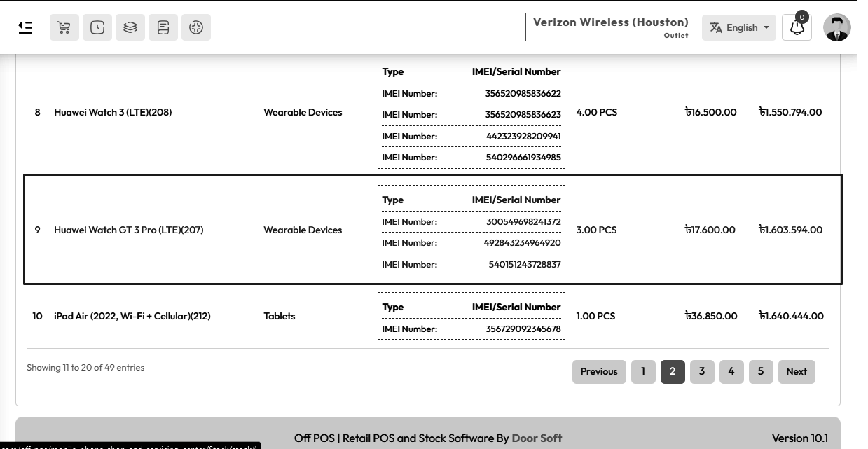Image resolution: width=868 pixels, height=449 pixels.
Task: Open the shopping cart POS icon
Action: 64,27
